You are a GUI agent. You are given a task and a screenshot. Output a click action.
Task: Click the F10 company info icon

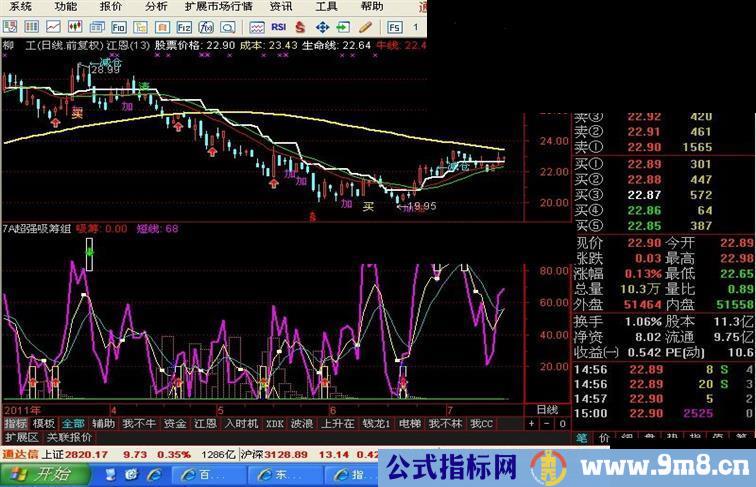coord(119,27)
